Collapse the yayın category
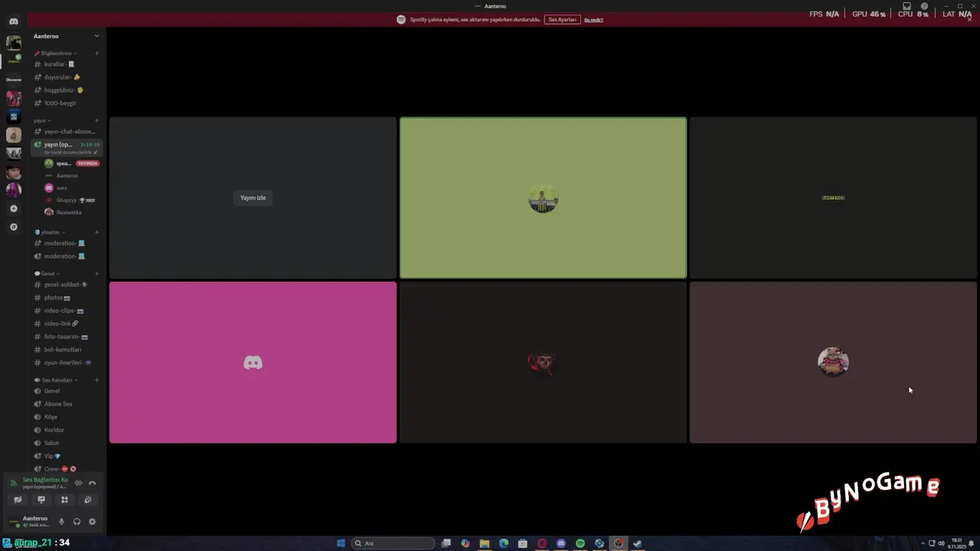This screenshot has height=551, width=980. 42,121
